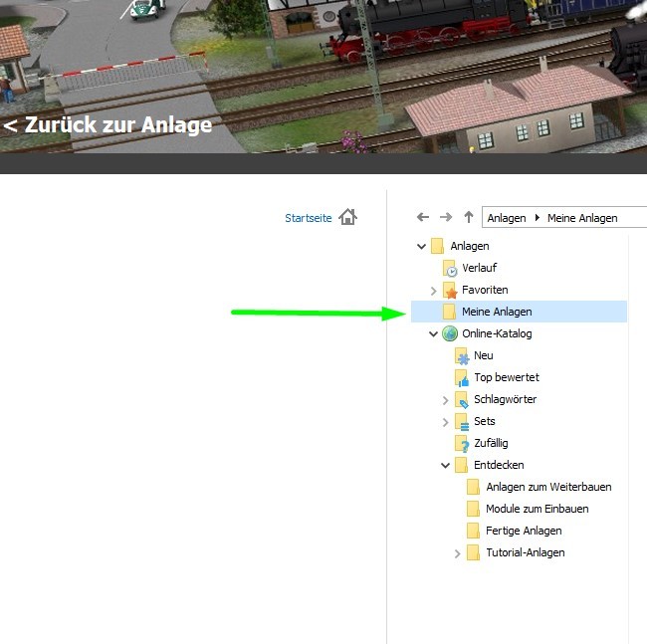This screenshot has width=647, height=644.
Task: Select the Anlagen root label
Action: click(470, 246)
